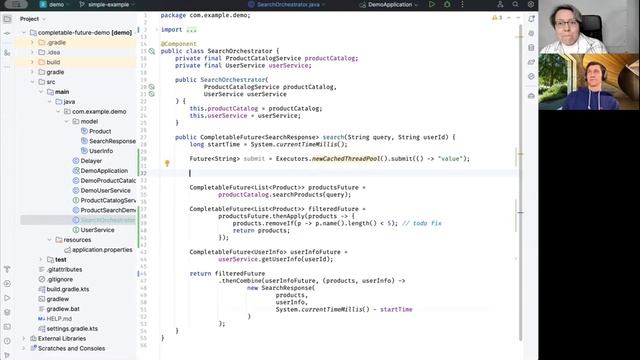
Task: Open IDE settings gear icon
Action: click(531, 4)
